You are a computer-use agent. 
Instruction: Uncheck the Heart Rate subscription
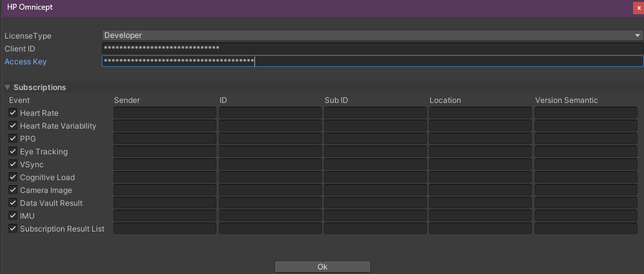point(13,113)
